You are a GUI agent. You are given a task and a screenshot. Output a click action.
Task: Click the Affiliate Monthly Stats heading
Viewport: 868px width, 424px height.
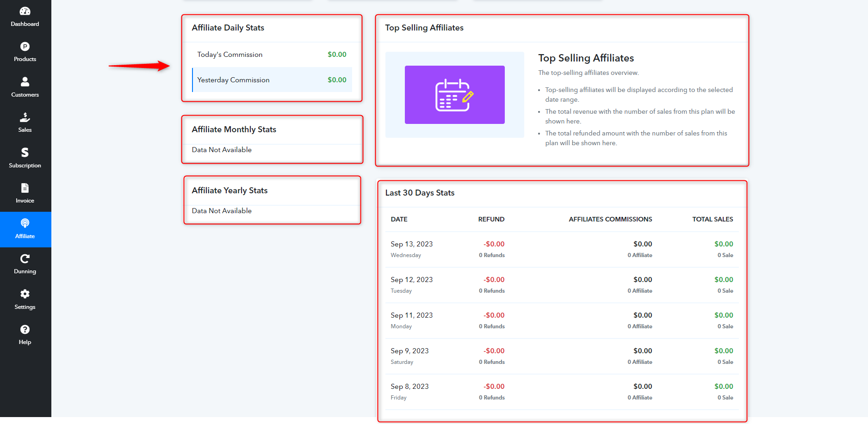click(234, 129)
